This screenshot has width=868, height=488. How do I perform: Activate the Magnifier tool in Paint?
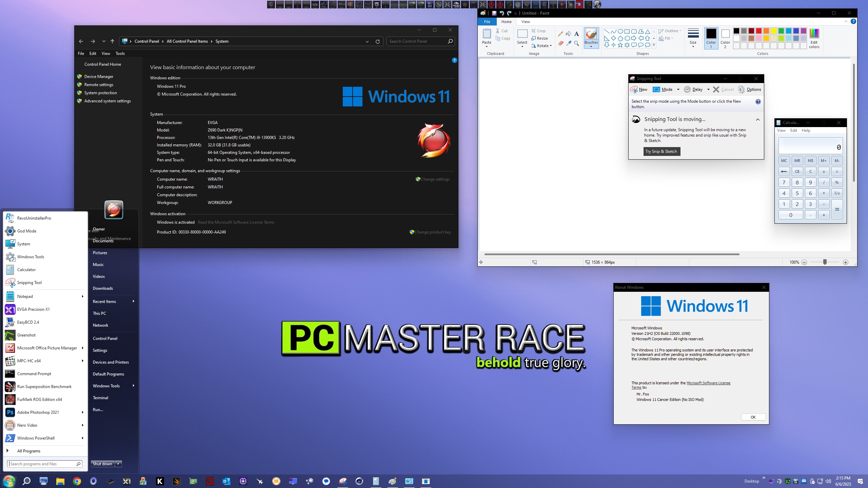pos(576,43)
